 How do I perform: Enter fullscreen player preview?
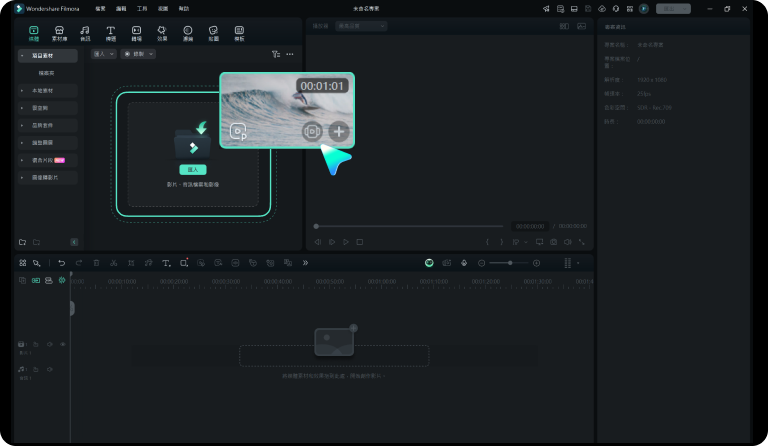[581, 242]
